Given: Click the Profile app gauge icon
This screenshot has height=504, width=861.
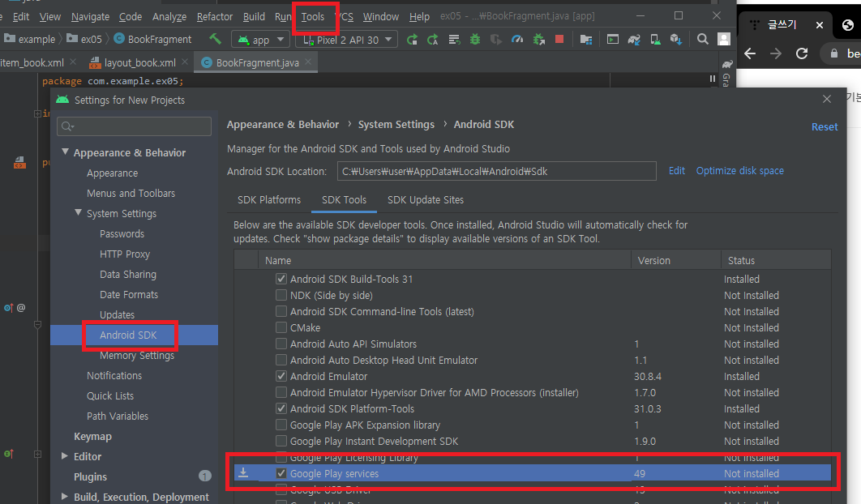Looking at the screenshot, I should point(517,40).
